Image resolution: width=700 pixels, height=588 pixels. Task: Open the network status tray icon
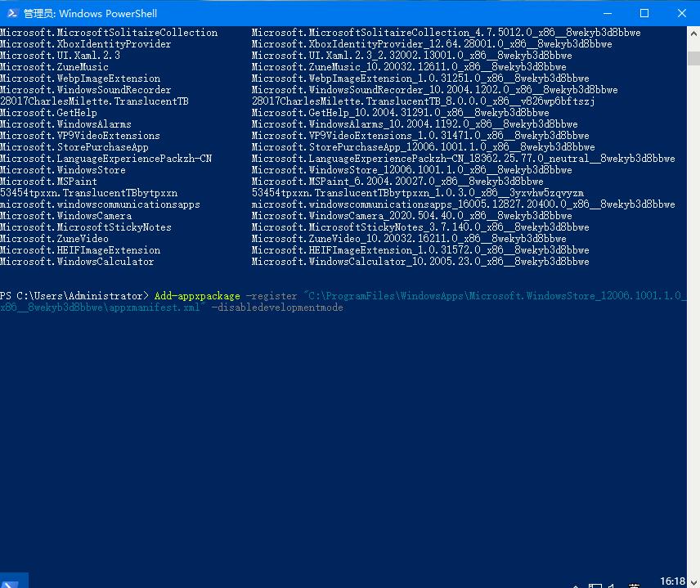[595, 586]
